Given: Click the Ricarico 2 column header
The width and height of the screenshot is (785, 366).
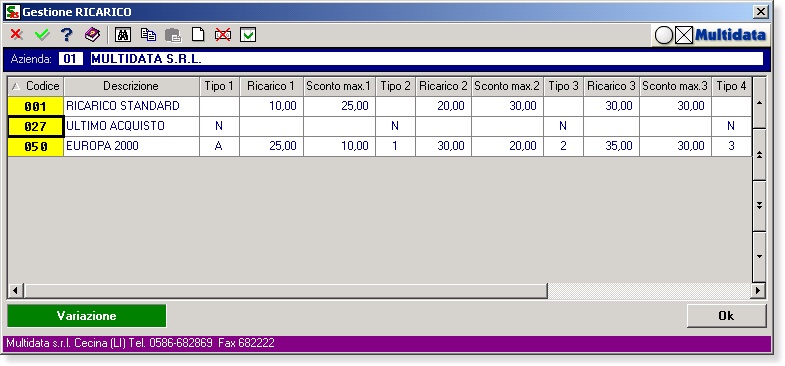Looking at the screenshot, I should [444, 86].
